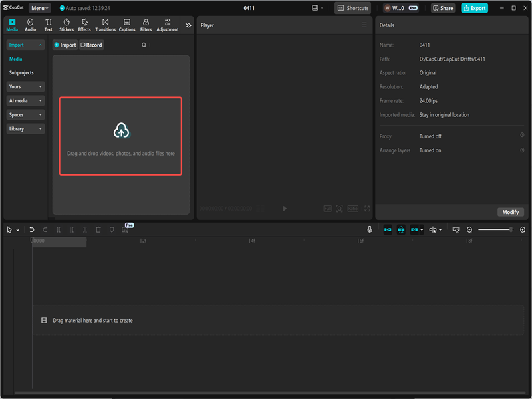Click the Redo icon
Viewport: 532px width, 399px height.
[45, 229]
